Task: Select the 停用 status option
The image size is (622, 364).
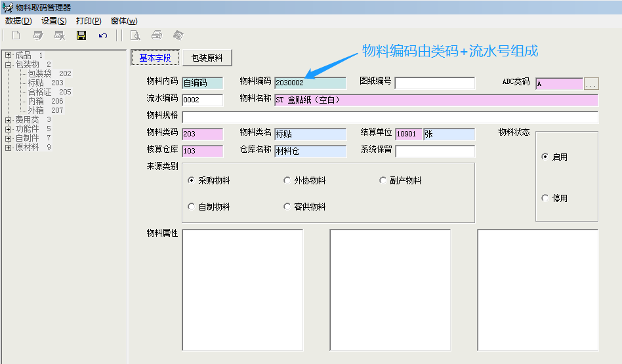Action: click(545, 198)
